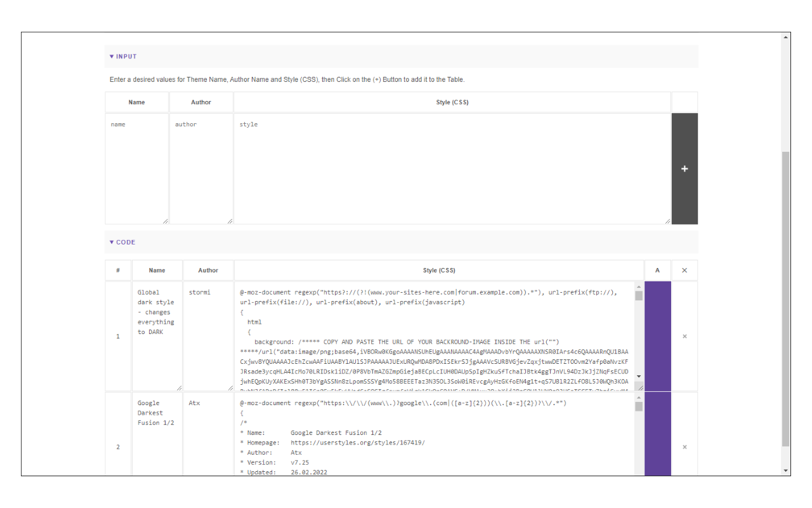This screenshot has height=508, width=812.
Task: Collapse the CODE section header
Action: [401, 242]
